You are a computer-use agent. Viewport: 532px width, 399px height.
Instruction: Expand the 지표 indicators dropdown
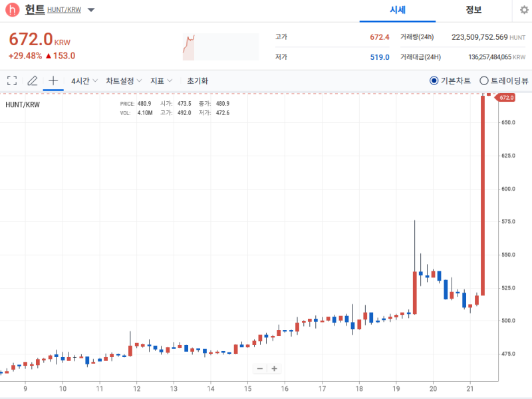pyautogui.click(x=162, y=80)
